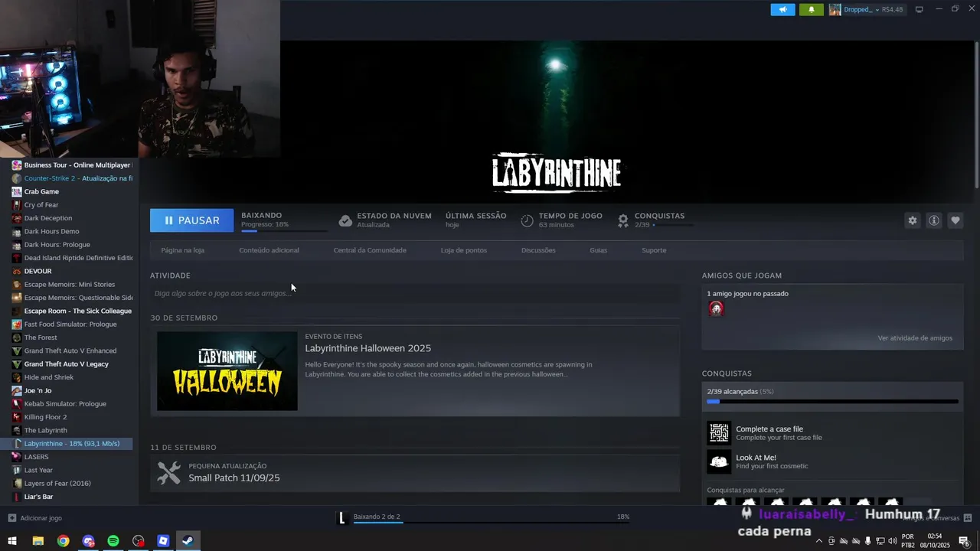Click the bottom download progress bar
Viewport: 980px width, 551px height.
[490, 523]
